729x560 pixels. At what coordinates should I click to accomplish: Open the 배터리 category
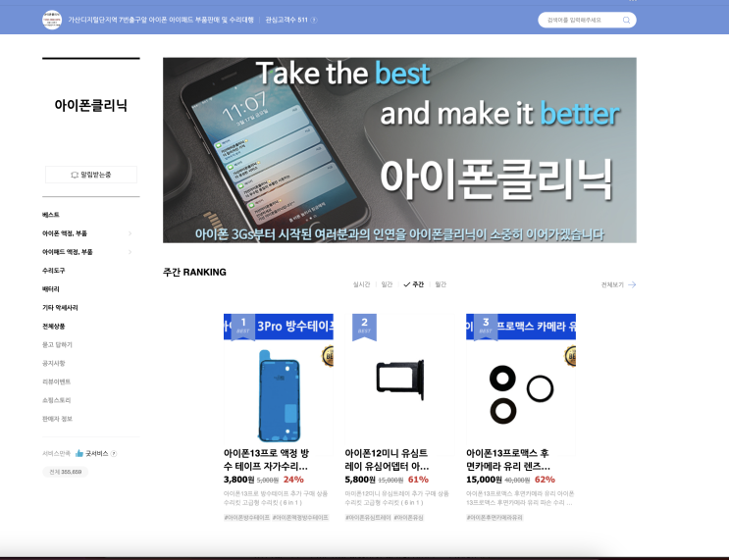coord(51,289)
